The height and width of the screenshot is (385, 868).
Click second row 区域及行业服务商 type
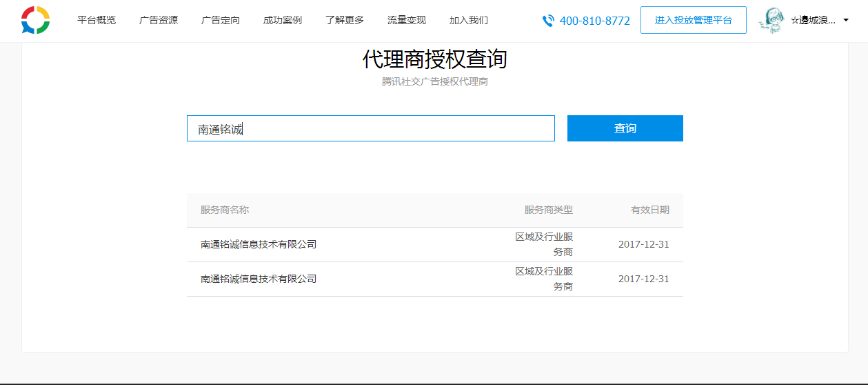tap(544, 279)
